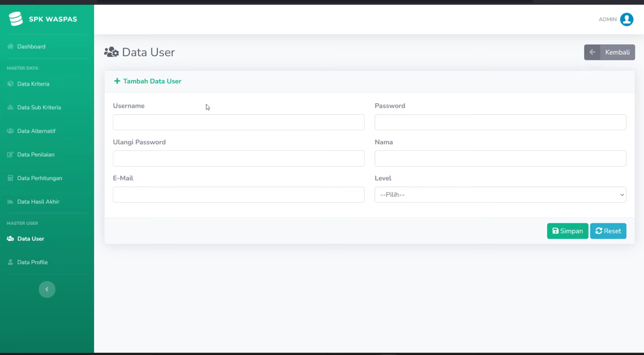Click the Data Alternatif people icon
Screen dimensions: 644x355
click(10, 131)
